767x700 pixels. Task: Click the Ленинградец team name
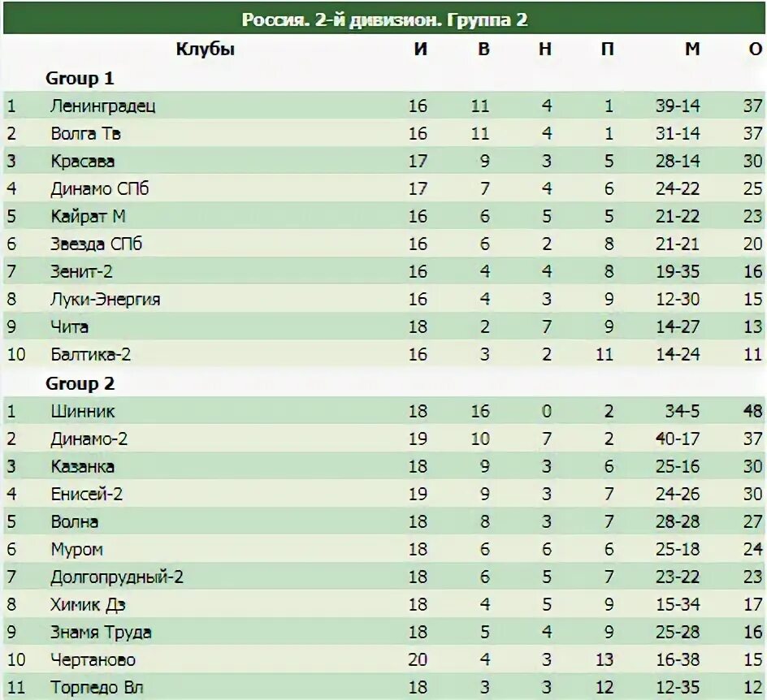102,106
